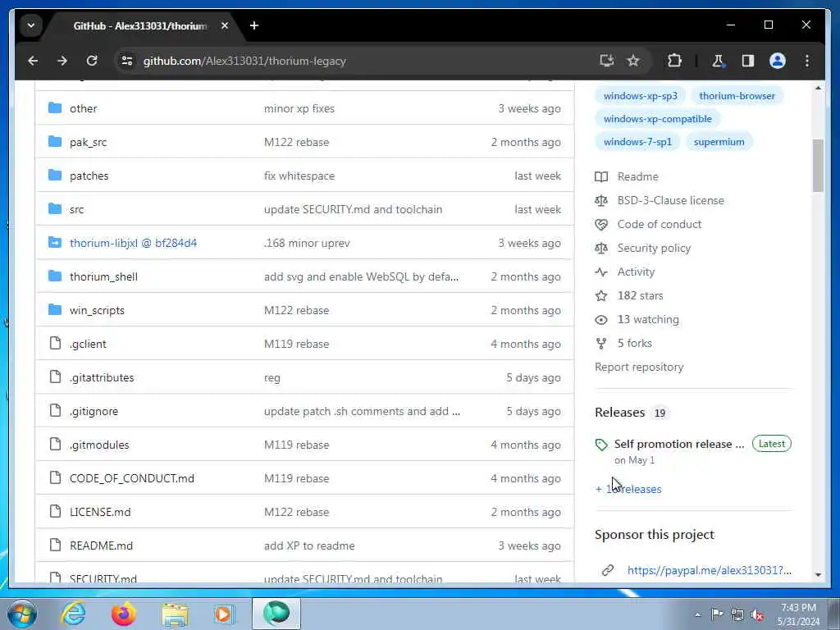The height and width of the screenshot is (630, 840).
Task: Open the pak_src folder
Action: coord(88,142)
